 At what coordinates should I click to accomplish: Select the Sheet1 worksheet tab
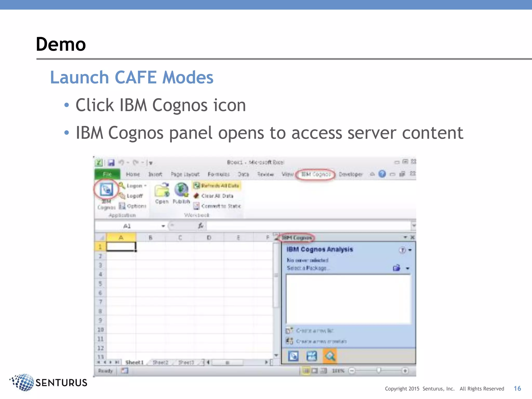[134, 362]
